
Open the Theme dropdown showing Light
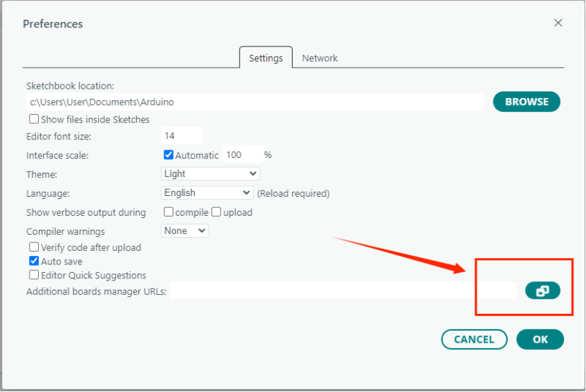click(x=210, y=173)
